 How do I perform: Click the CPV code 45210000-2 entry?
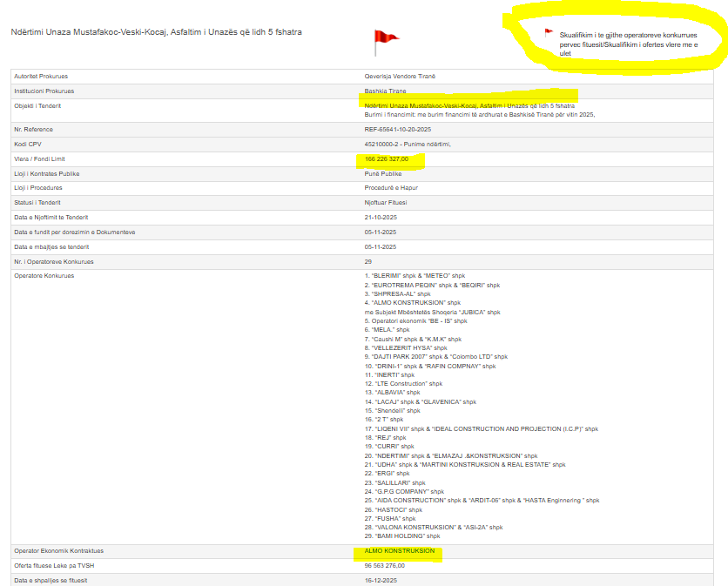click(407, 144)
